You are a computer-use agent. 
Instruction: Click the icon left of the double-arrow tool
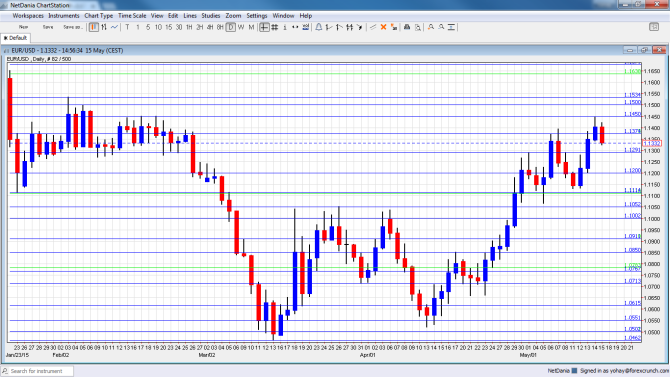(339, 27)
